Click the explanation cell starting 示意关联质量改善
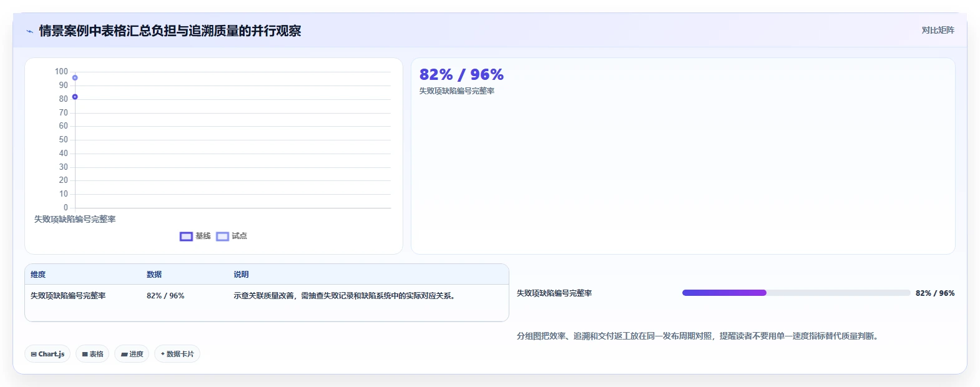This screenshot has width=980, height=387. pyautogui.click(x=346, y=296)
